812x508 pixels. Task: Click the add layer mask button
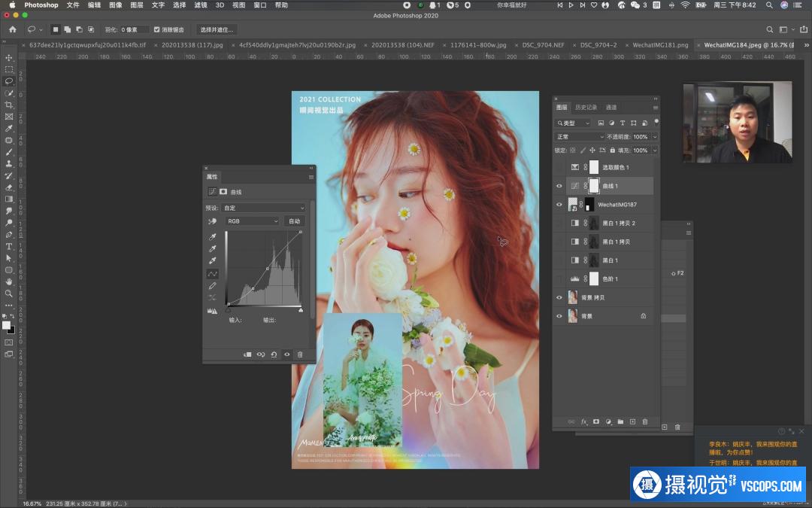coord(596,422)
